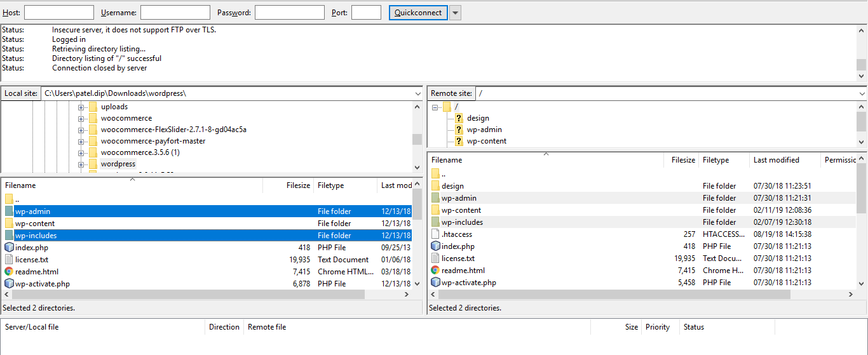Click the remote .htaccess file icon
The image size is (868, 355).
[435, 234]
